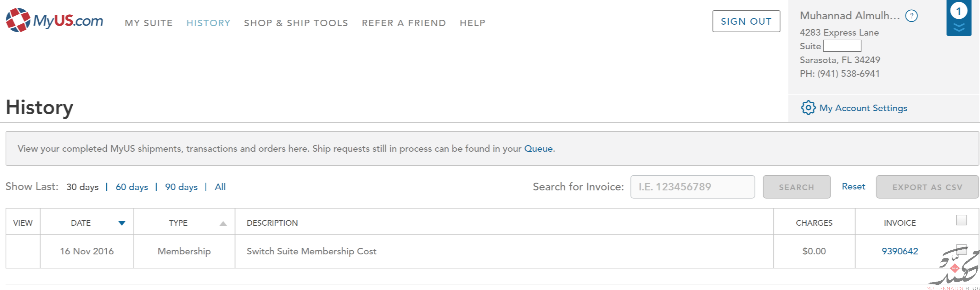Click the Reset link

tap(853, 186)
